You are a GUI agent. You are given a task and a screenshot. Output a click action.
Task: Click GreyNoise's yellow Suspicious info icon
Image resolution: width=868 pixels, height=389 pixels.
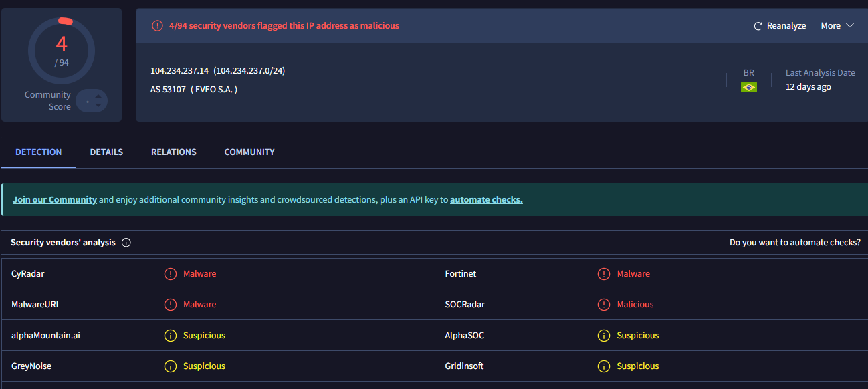click(x=171, y=366)
